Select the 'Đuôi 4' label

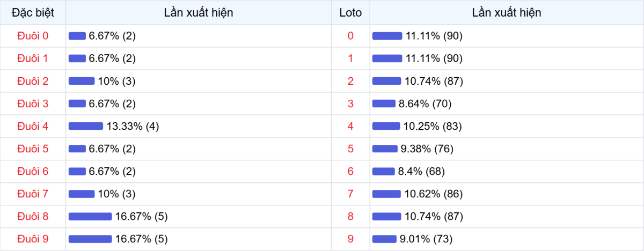tap(33, 127)
